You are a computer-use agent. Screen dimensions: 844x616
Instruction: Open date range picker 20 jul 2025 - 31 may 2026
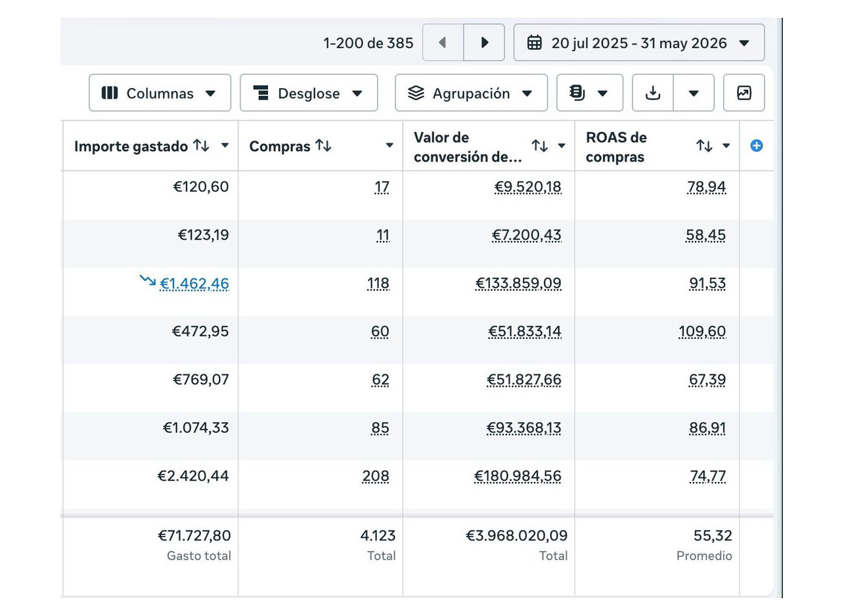click(x=639, y=43)
